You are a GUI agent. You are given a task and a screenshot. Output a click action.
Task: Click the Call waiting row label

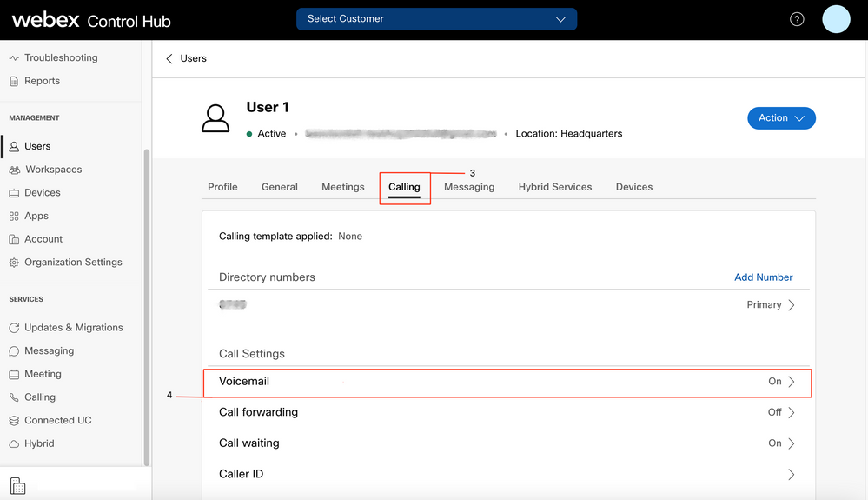[x=249, y=443]
